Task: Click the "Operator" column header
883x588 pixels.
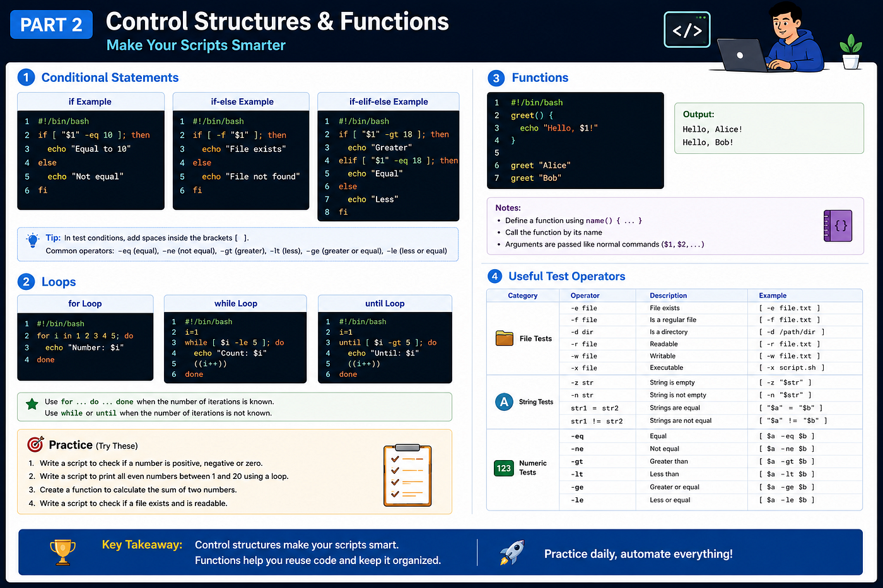Action: coord(585,296)
